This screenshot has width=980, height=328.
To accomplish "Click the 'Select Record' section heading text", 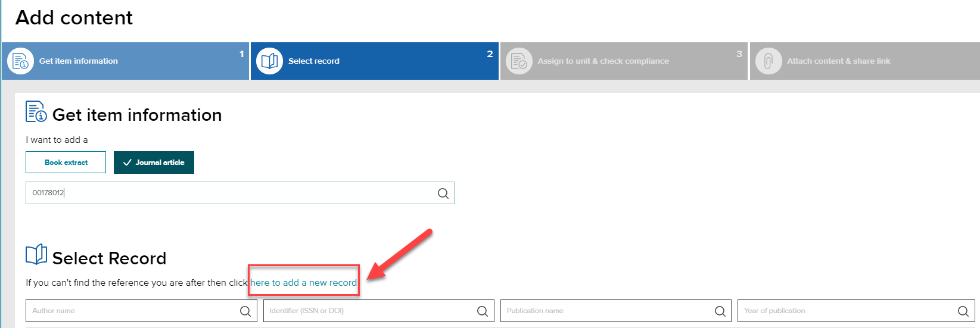I will click(x=109, y=258).
